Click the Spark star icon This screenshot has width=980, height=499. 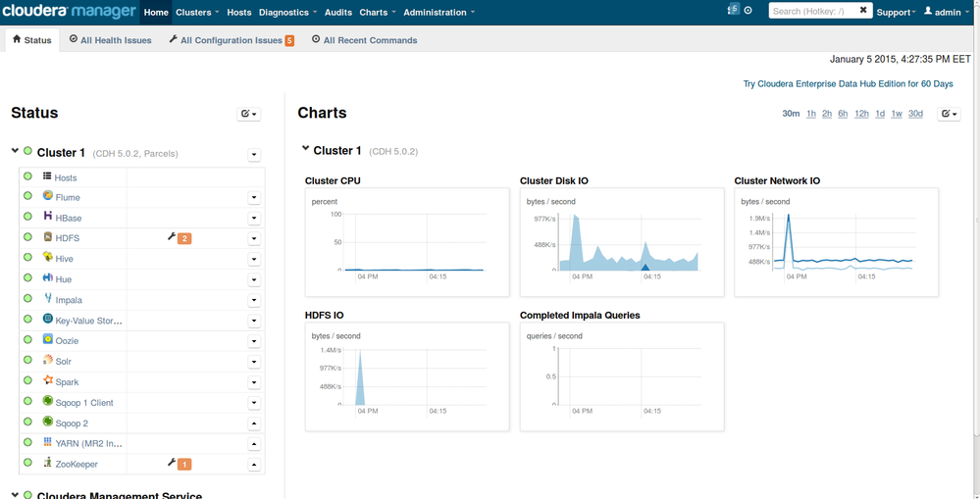point(47,380)
